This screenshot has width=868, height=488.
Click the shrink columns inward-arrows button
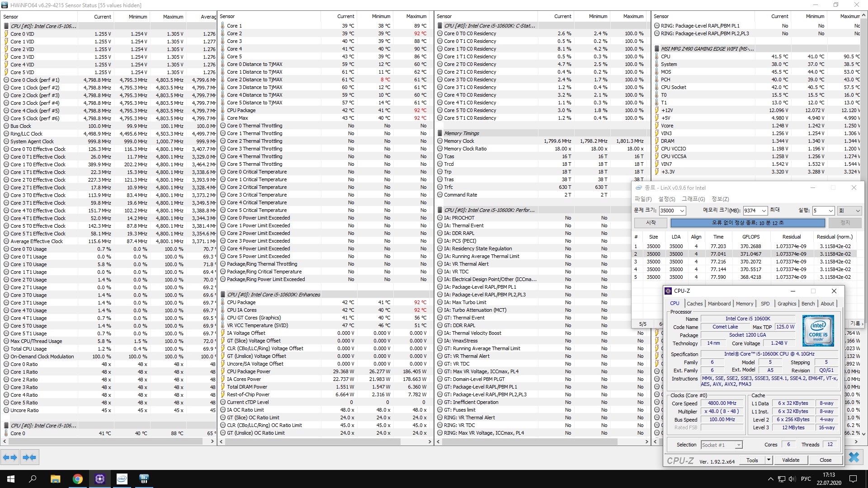coord(29,457)
